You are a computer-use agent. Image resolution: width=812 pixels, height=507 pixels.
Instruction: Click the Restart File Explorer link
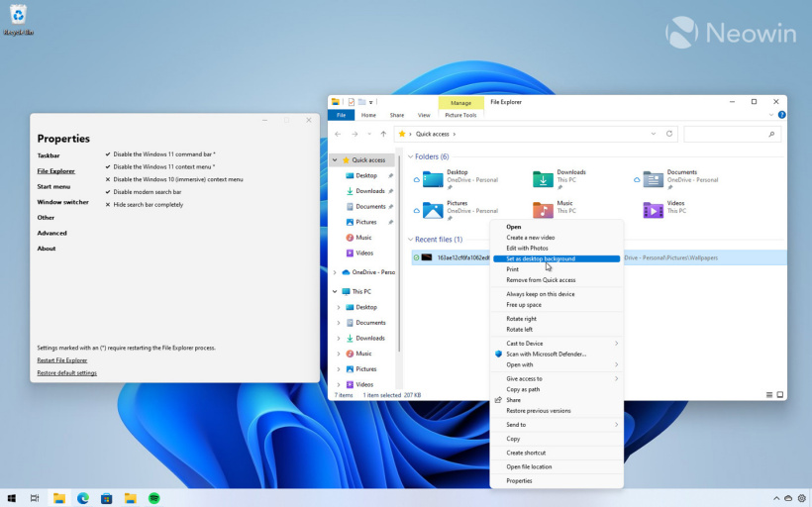point(62,360)
